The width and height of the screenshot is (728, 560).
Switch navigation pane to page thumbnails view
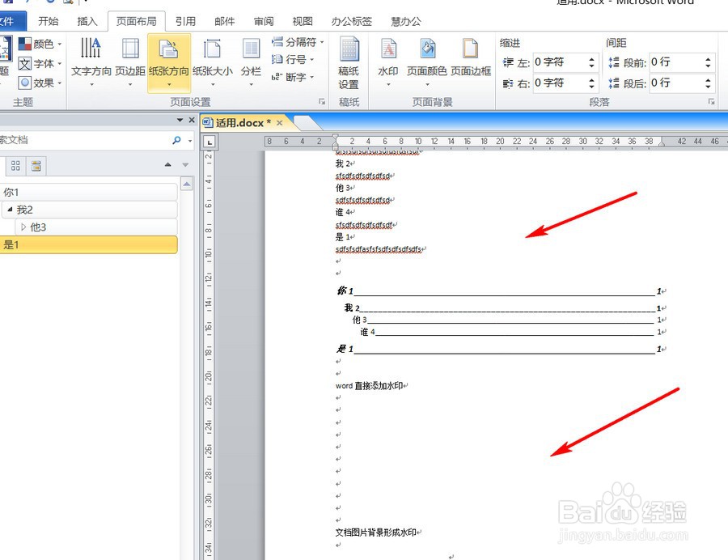point(15,166)
